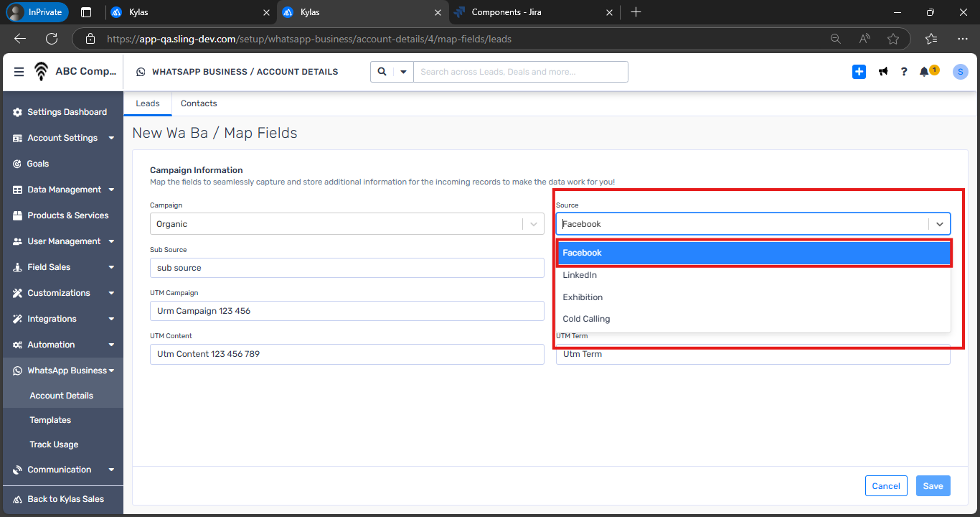Screen dimensions: 980x517
Task: Open the user profile avatar S
Action: 961,72
